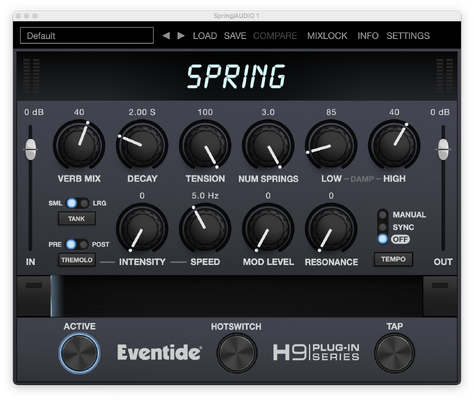Open the LOAD preset menu

pyautogui.click(x=205, y=36)
